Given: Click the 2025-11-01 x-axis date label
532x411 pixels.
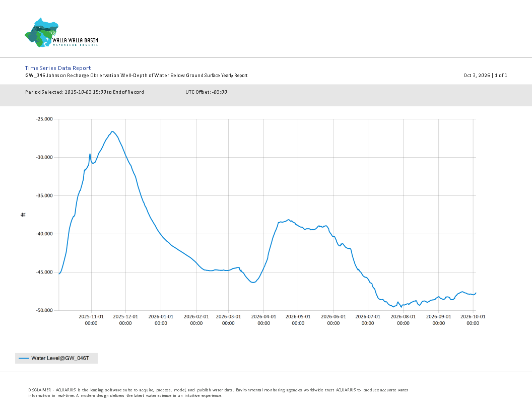Looking at the screenshot, I should (x=91, y=320).
